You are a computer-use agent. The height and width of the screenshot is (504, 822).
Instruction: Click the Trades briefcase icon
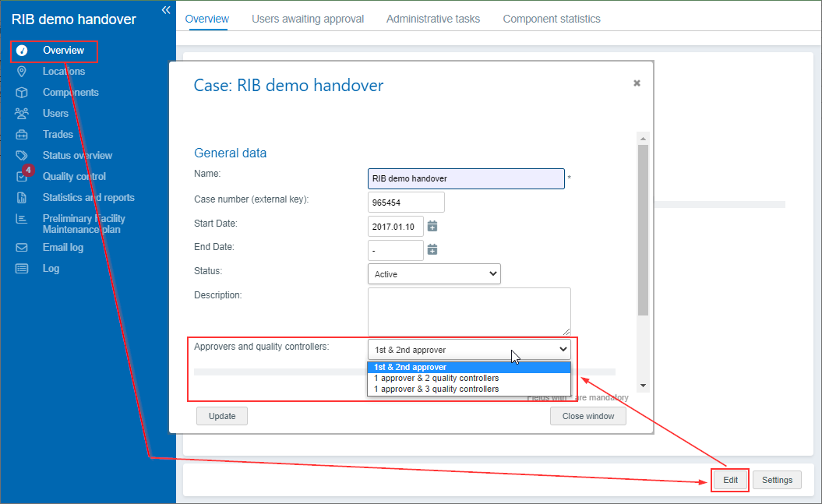coord(22,135)
